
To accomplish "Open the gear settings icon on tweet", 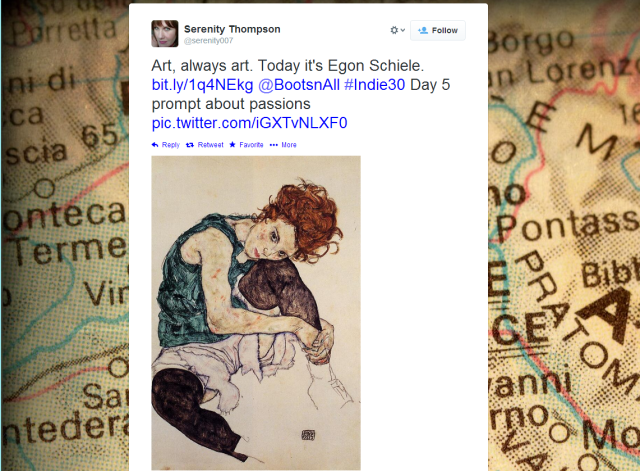I will pos(394,30).
